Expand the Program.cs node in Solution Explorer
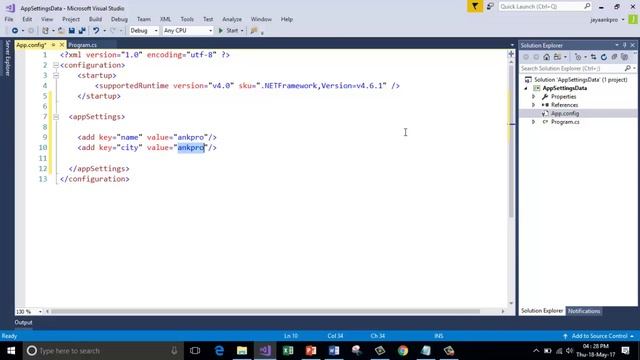 pos(533,122)
